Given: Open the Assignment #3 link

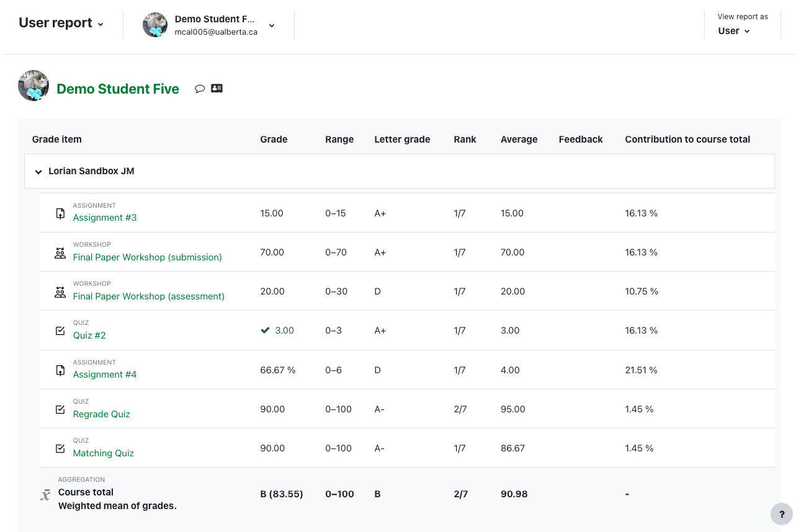Looking at the screenshot, I should coord(105,218).
